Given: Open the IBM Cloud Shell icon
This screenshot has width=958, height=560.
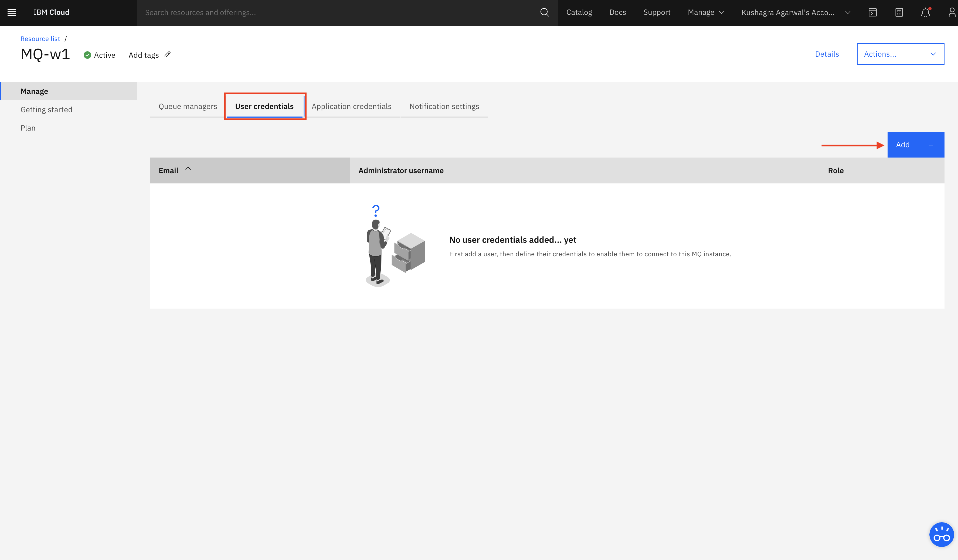Looking at the screenshot, I should coord(872,12).
